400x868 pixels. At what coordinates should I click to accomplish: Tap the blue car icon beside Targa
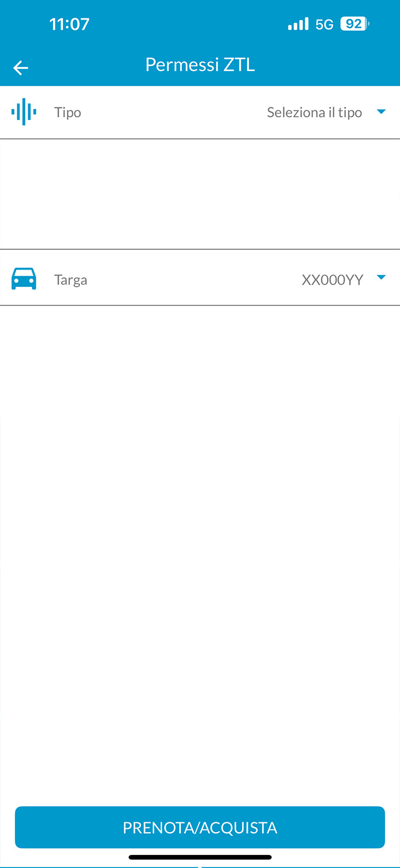tap(24, 279)
